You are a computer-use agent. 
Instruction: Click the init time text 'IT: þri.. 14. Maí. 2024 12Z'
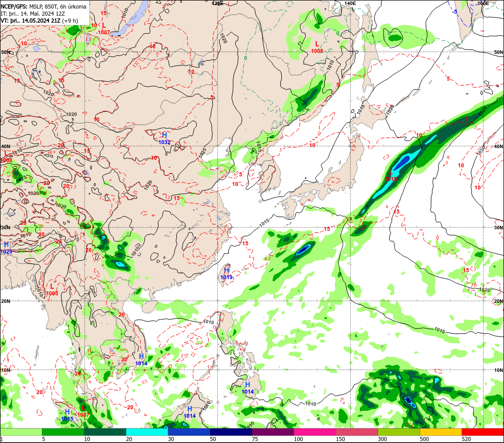[x=33, y=14]
